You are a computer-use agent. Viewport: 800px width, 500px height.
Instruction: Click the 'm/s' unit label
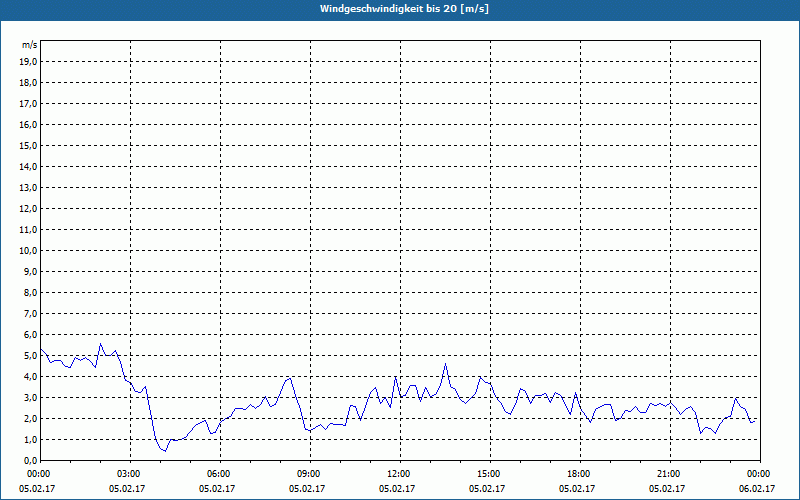[30, 45]
